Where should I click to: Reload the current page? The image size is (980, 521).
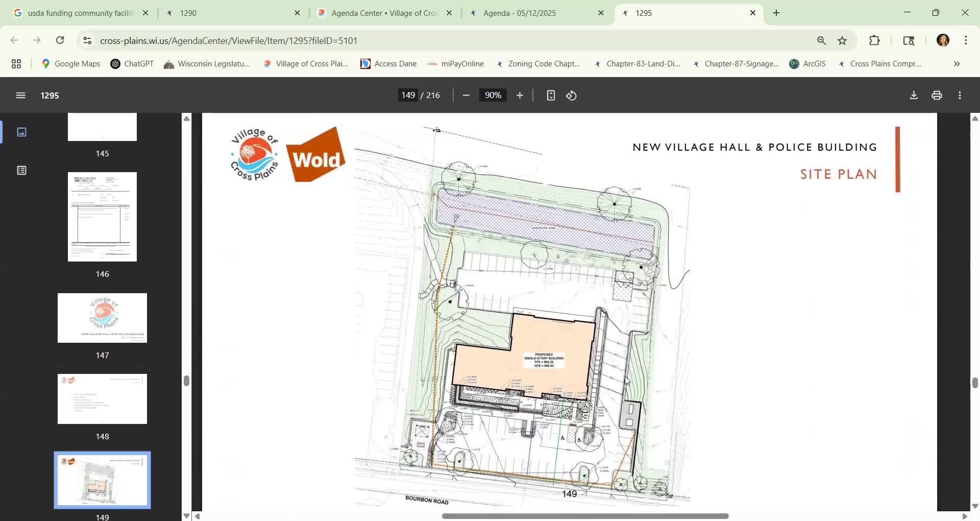point(60,40)
